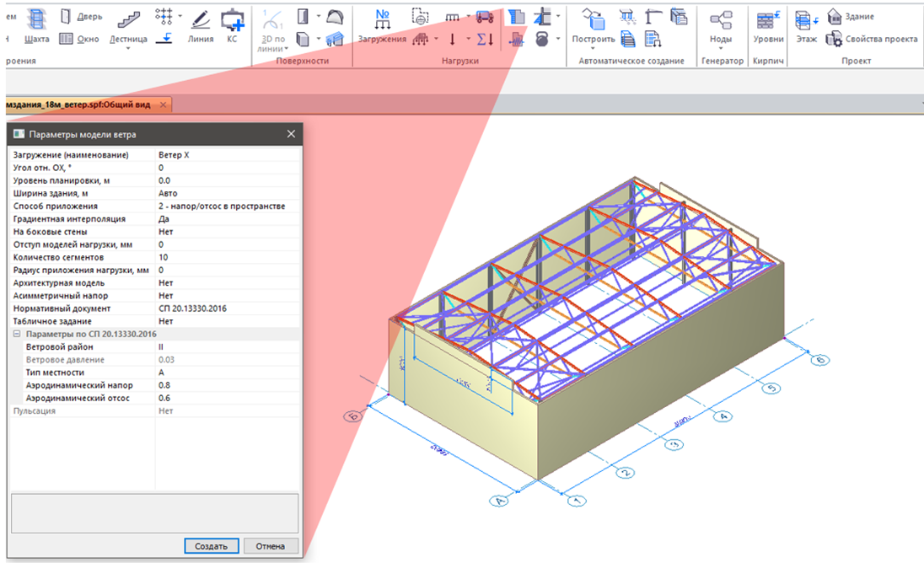Click the Лестница staircase icon

click(128, 19)
